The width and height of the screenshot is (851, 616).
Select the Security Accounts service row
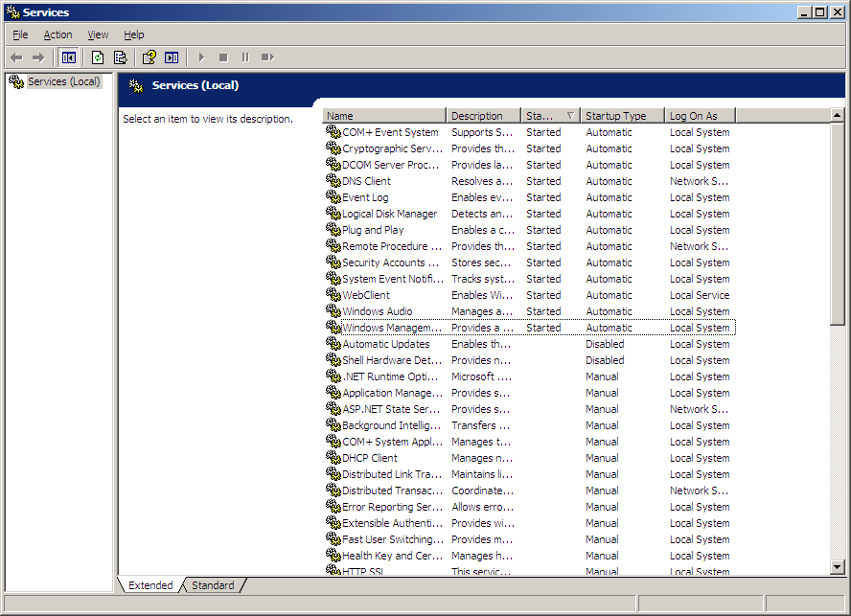[x=530, y=262]
